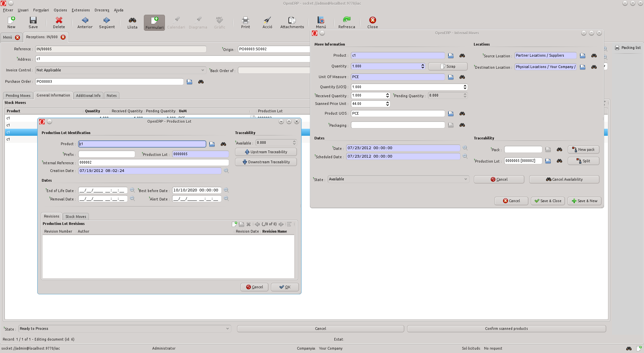Click Internal Reference field 000002
Image resolution: width=644 pixels, height=353 pixels.
(x=154, y=163)
